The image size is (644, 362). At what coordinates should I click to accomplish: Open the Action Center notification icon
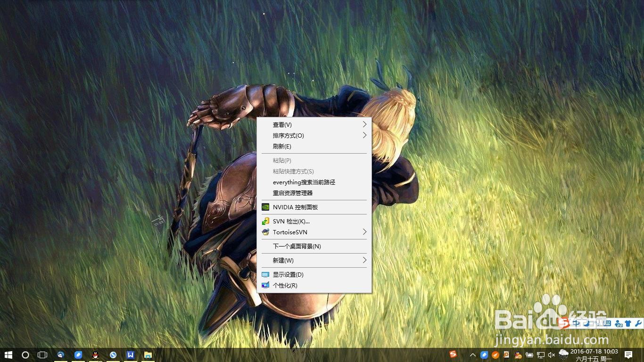pos(628,354)
